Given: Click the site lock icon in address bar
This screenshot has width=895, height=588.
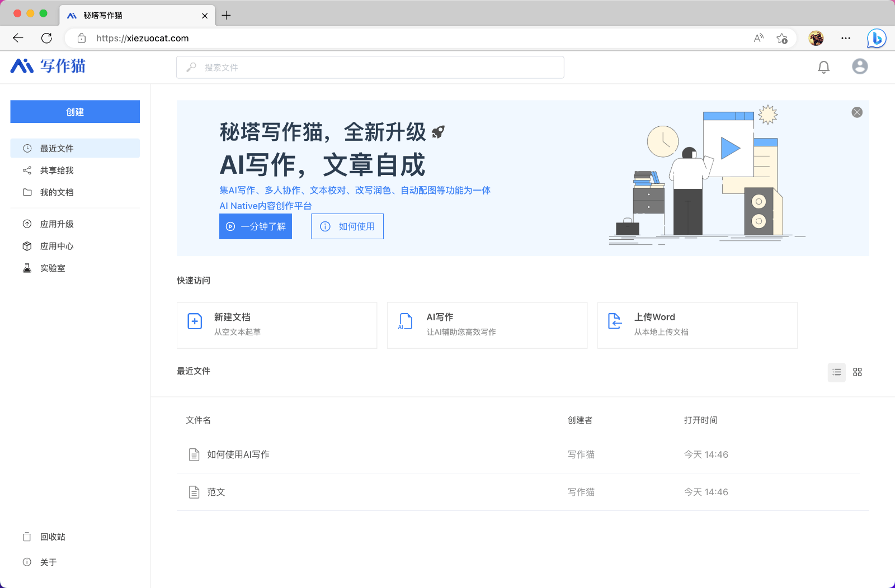Looking at the screenshot, I should (82, 38).
